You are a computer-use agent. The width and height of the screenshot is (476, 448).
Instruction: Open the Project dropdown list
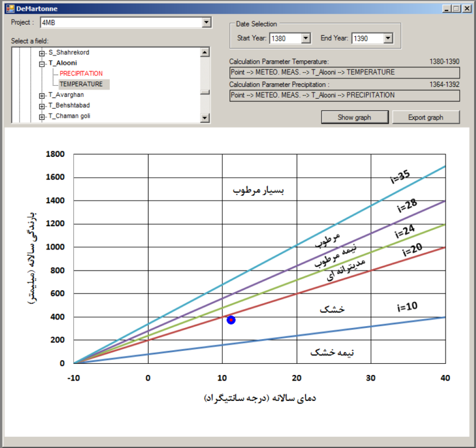(206, 22)
